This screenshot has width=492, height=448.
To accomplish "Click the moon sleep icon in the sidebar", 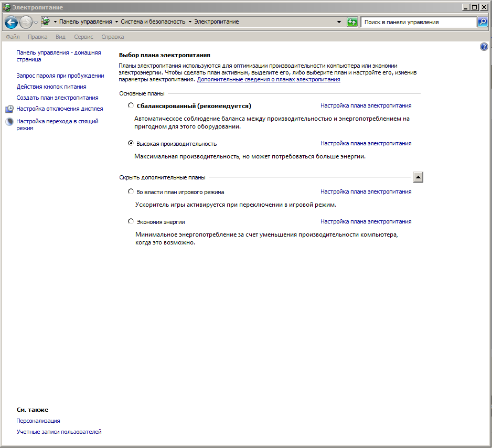I will click(x=10, y=121).
